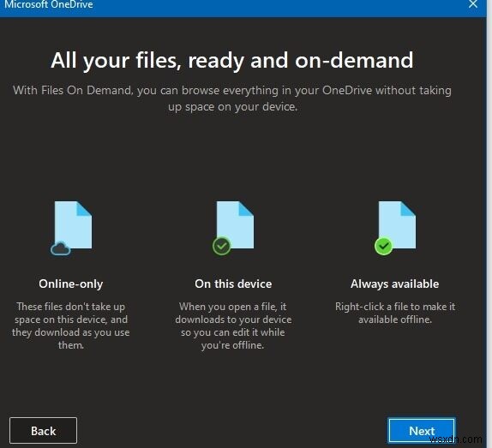Select the "Online-only" heading
The image size is (492, 448).
click(71, 284)
